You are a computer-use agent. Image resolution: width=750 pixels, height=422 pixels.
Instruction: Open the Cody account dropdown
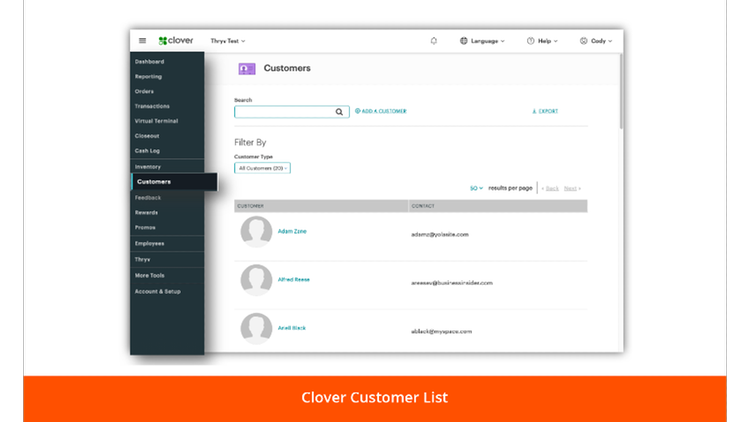click(601, 41)
